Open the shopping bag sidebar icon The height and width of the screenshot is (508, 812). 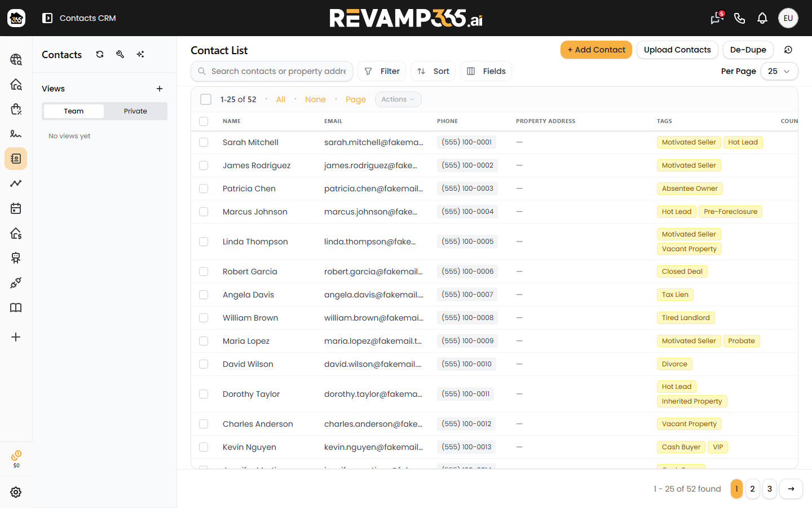click(x=16, y=109)
